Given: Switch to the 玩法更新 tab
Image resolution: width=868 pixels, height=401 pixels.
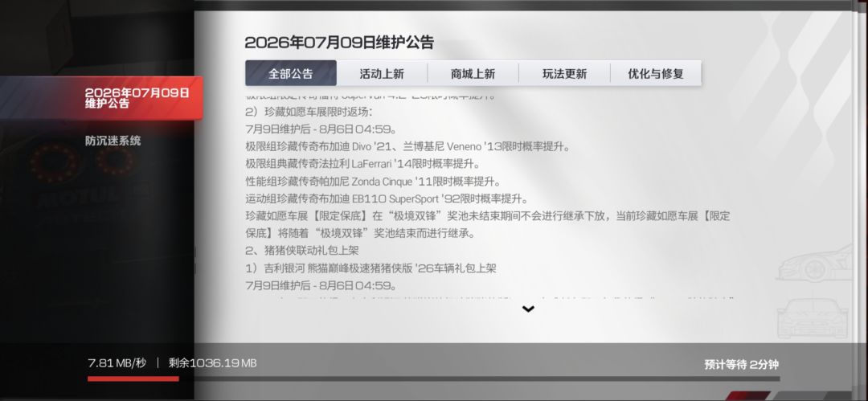Looking at the screenshot, I should pyautogui.click(x=565, y=74).
